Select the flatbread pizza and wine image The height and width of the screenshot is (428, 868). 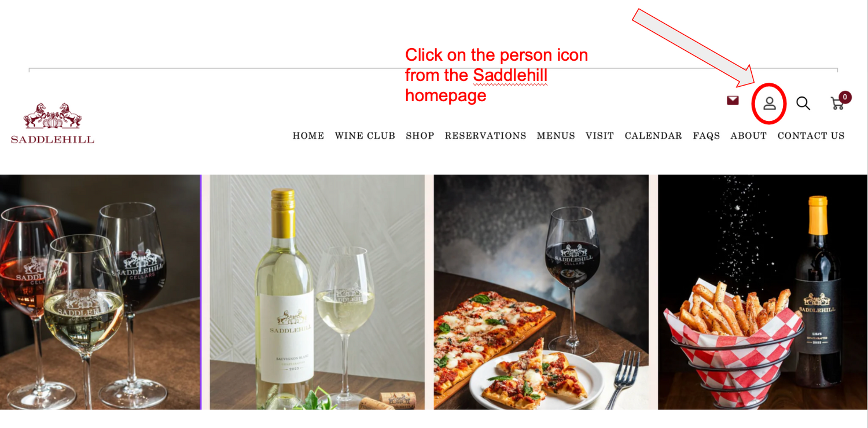(541, 292)
